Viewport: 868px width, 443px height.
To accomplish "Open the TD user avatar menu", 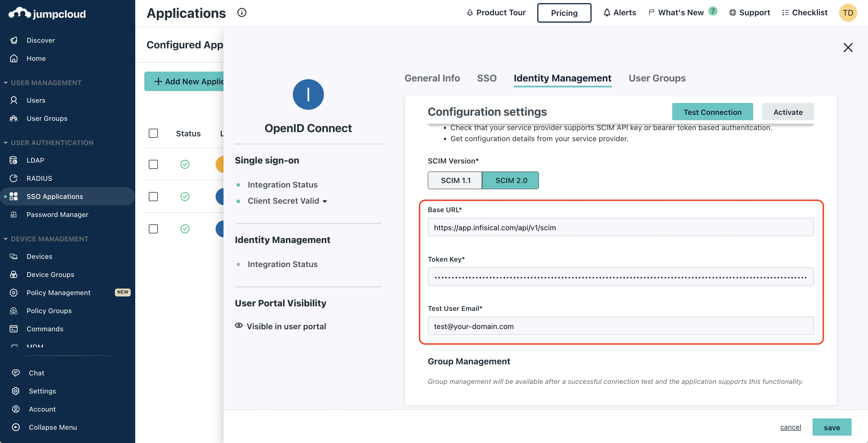I will (x=848, y=13).
